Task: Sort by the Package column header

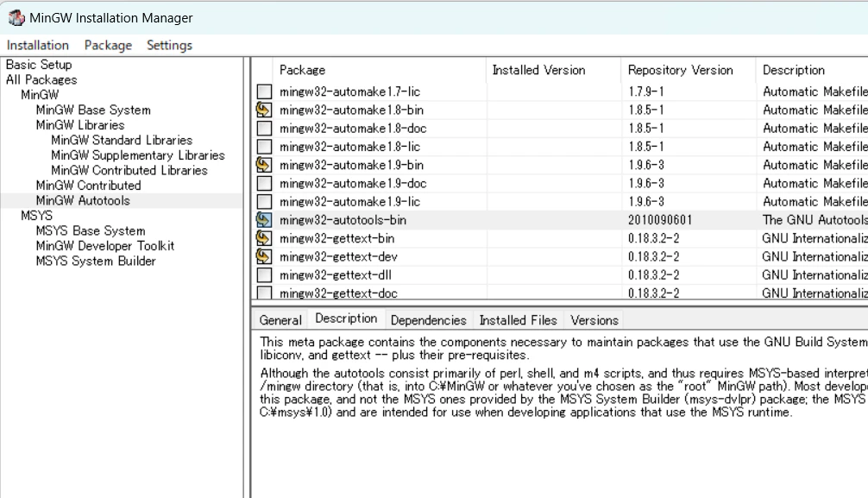Action: 380,71
